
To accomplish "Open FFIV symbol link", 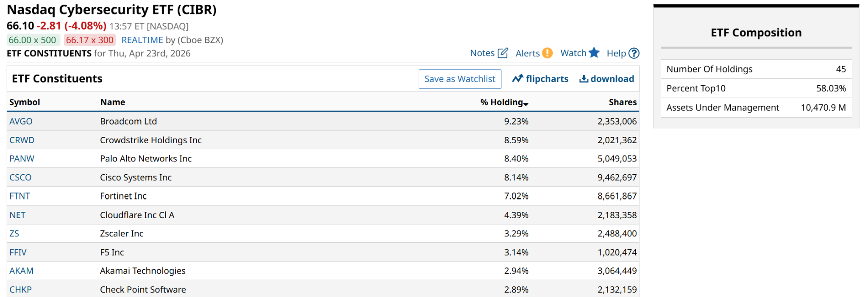I will click(x=18, y=252).
